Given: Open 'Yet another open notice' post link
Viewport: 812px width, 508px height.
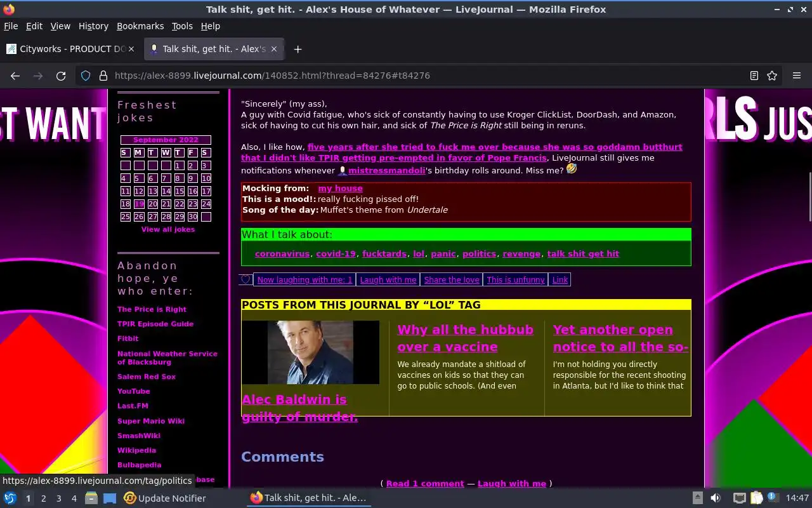Looking at the screenshot, I should click(x=620, y=338).
